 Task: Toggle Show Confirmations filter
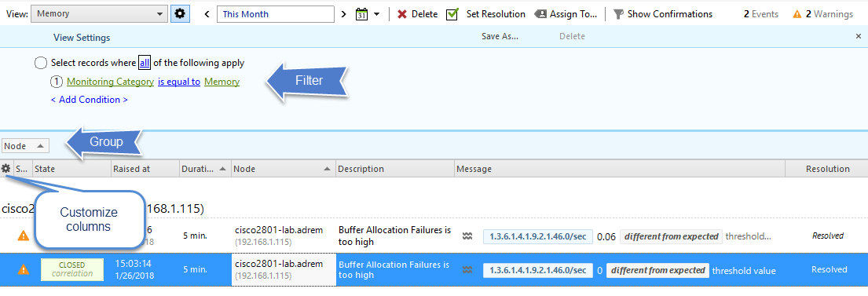tap(663, 14)
